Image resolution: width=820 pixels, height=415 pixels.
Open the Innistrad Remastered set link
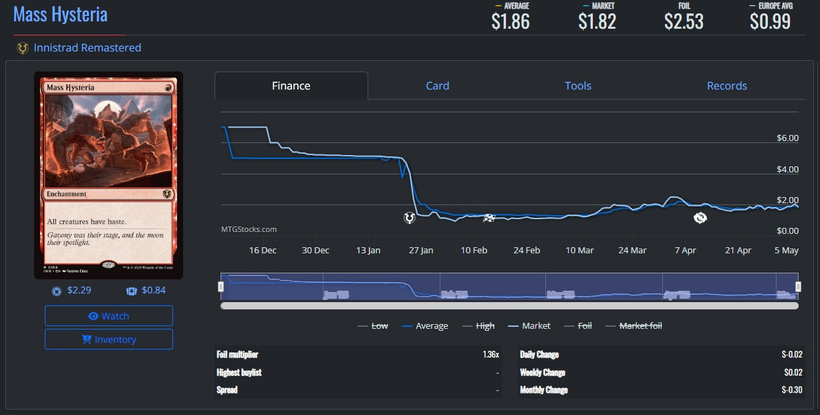pos(87,48)
